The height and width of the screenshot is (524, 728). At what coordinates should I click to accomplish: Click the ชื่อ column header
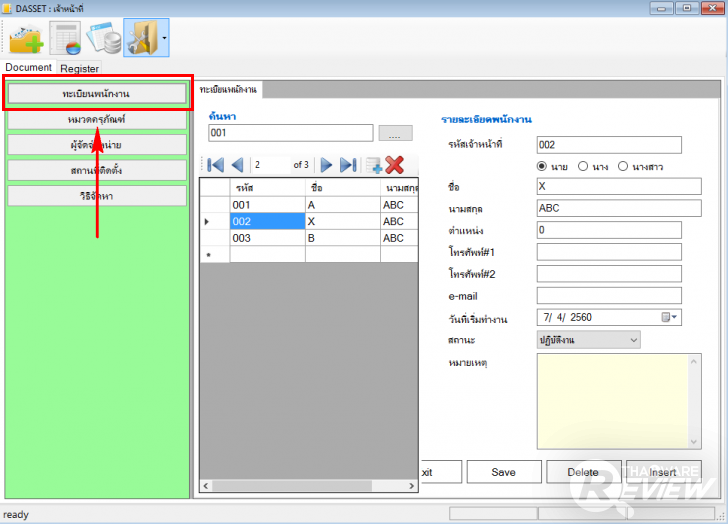343,188
